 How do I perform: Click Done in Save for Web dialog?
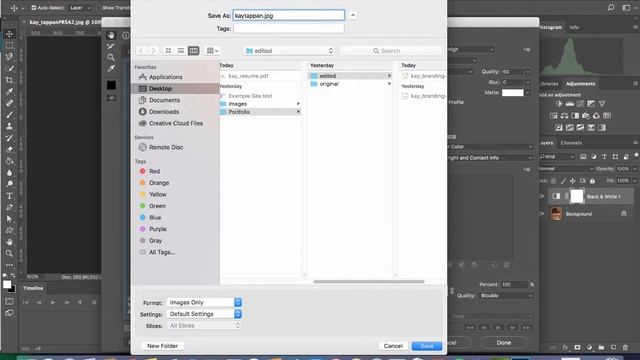[504, 342]
